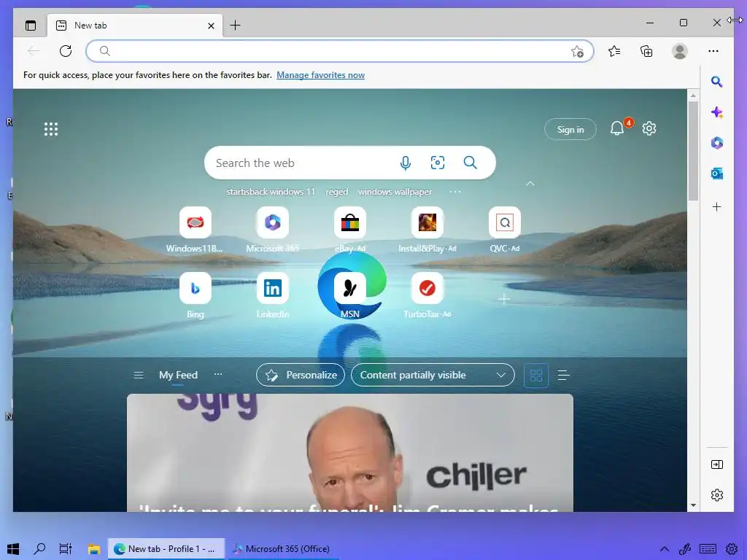Open Settings and more ellipsis menu
The image size is (747, 560).
713,51
